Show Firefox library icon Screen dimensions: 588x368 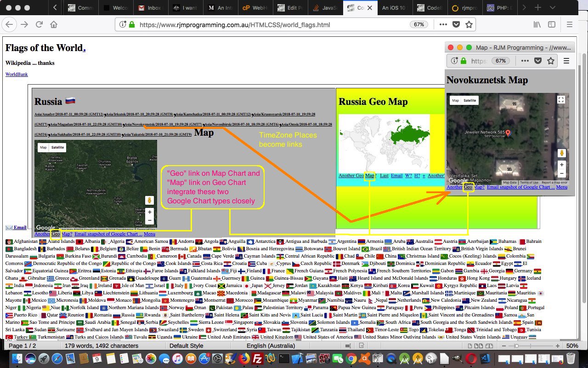coord(537,24)
